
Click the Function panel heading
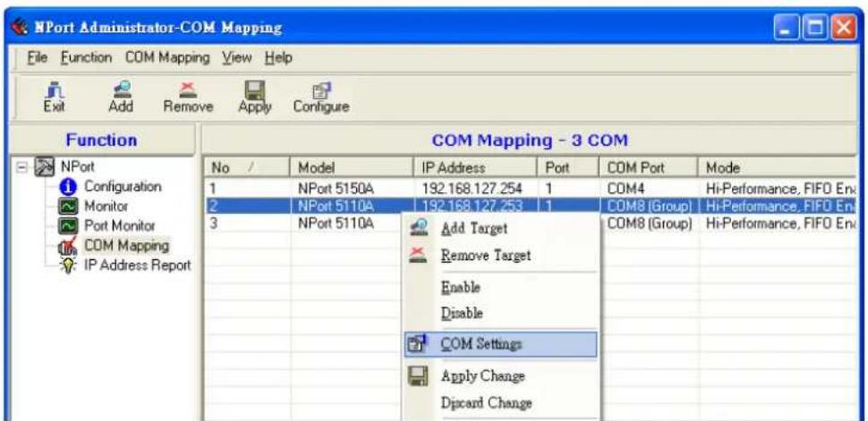(x=101, y=140)
